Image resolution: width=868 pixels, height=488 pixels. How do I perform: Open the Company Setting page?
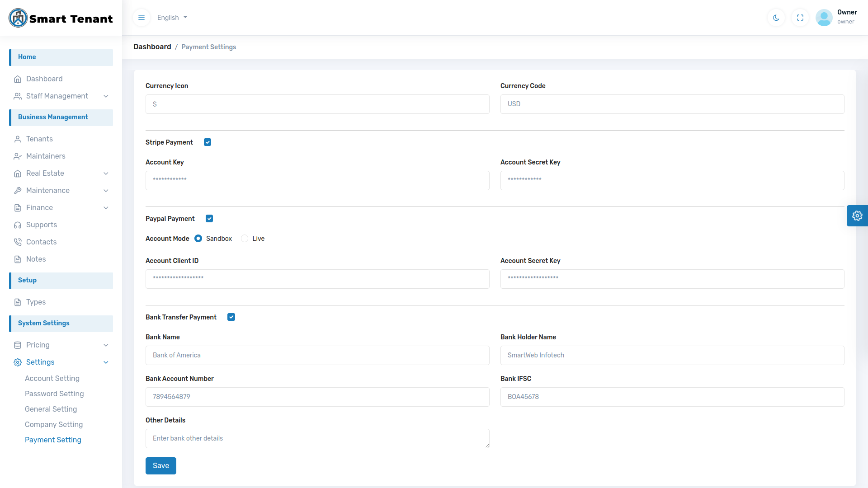tap(54, 425)
